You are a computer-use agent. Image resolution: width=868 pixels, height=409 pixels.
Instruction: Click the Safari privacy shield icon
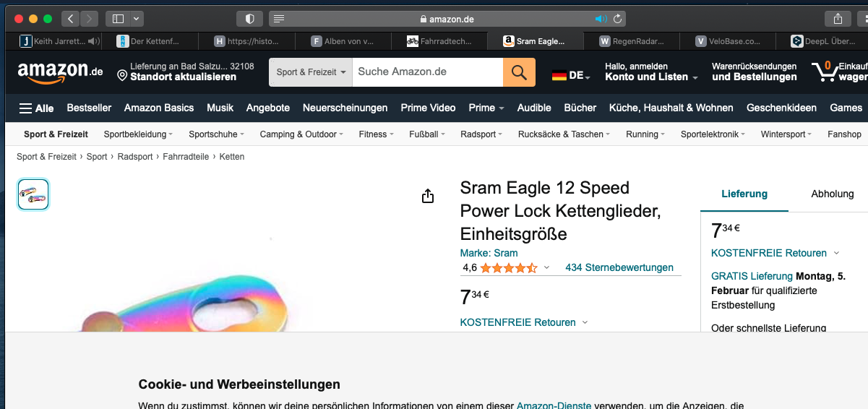(250, 19)
